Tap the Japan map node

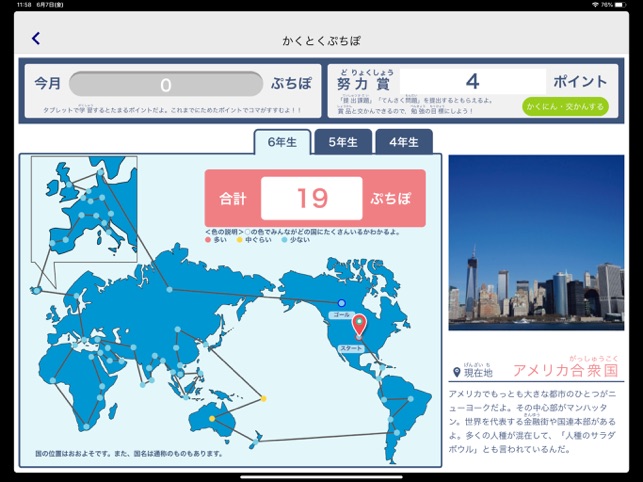(205, 345)
